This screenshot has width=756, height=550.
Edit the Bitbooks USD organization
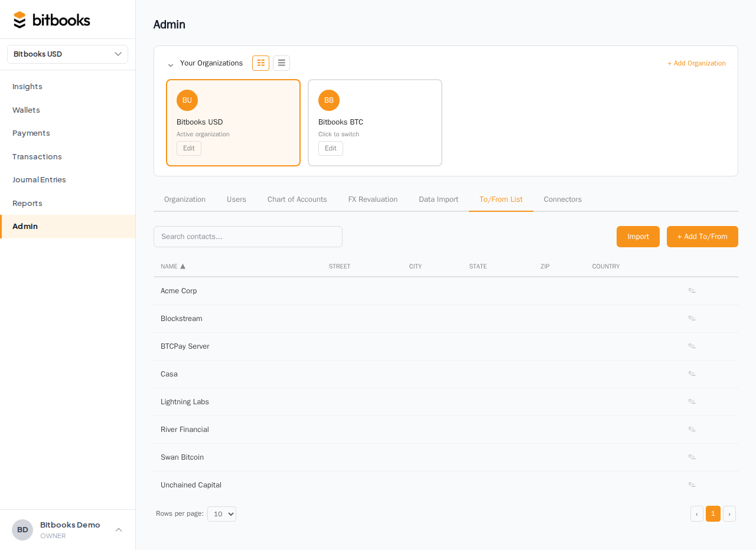coord(189,148)
